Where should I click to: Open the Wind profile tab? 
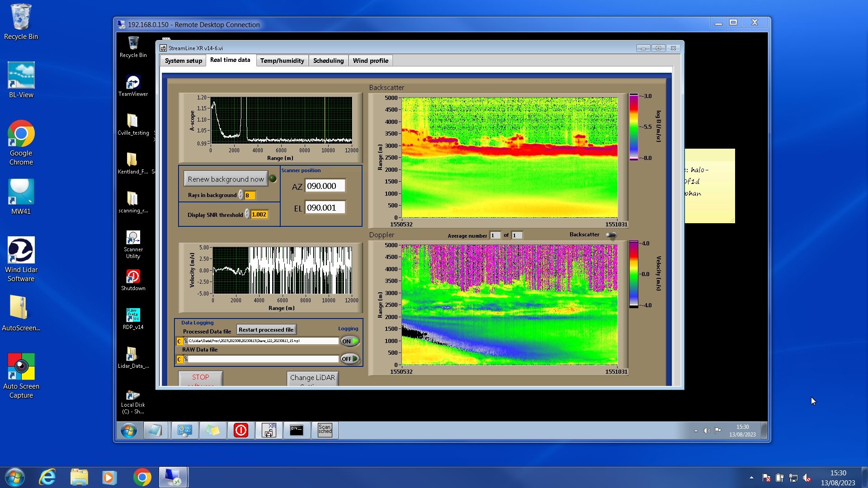[370, 61]
